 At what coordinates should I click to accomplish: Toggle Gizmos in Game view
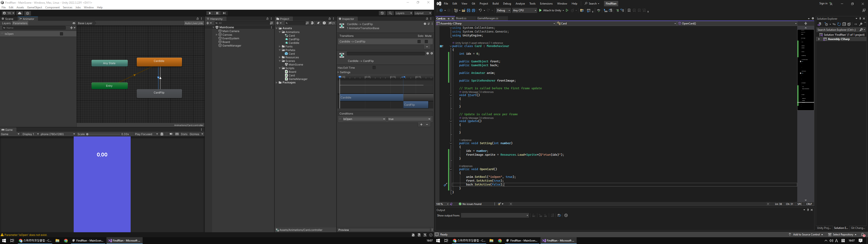[194, 134]
